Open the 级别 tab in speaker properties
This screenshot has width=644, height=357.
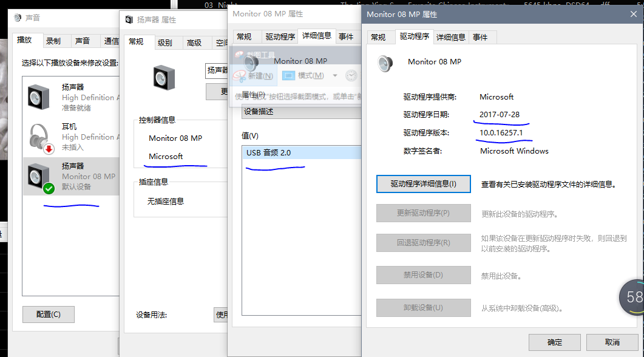(164, 42)
